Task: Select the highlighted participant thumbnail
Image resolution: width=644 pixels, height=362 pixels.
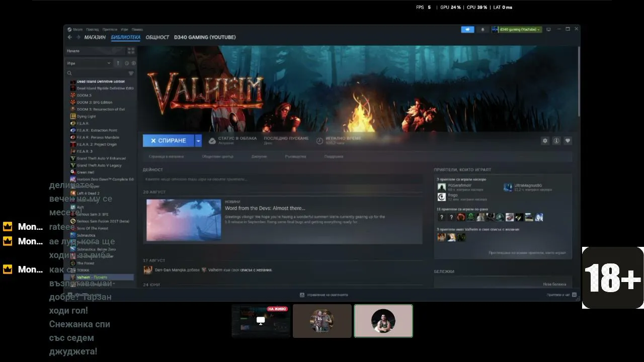Action: click(383, 321)
